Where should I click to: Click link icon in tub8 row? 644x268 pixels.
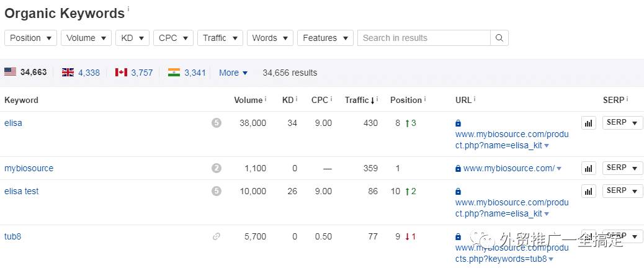click(x=217, y=236)
